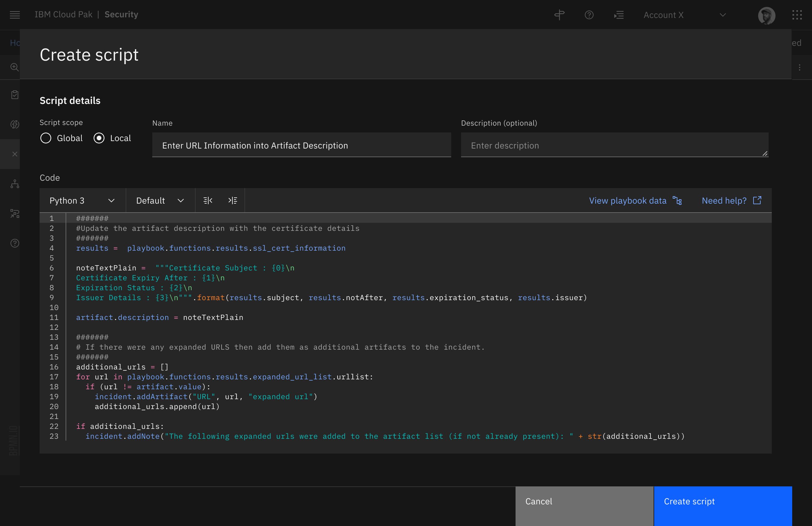
Task: Open the Default template dropdown
Action: 160,200
